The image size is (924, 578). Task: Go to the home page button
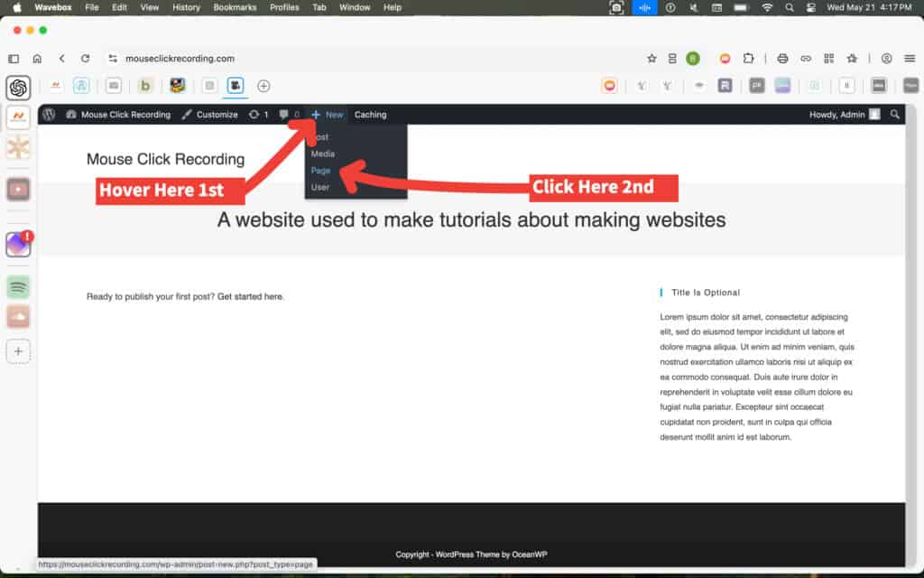(37, 58)
